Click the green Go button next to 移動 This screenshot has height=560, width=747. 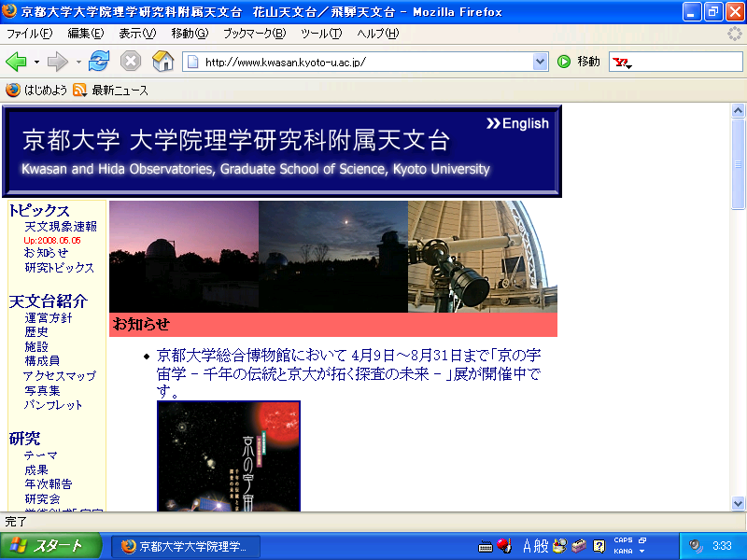[x=564, y=62]
